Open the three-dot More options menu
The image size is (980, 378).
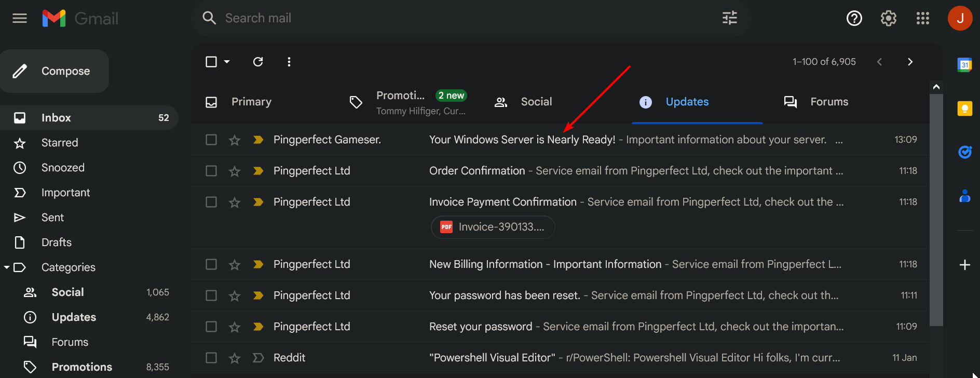pyautogui.click(x=289, y=62)
